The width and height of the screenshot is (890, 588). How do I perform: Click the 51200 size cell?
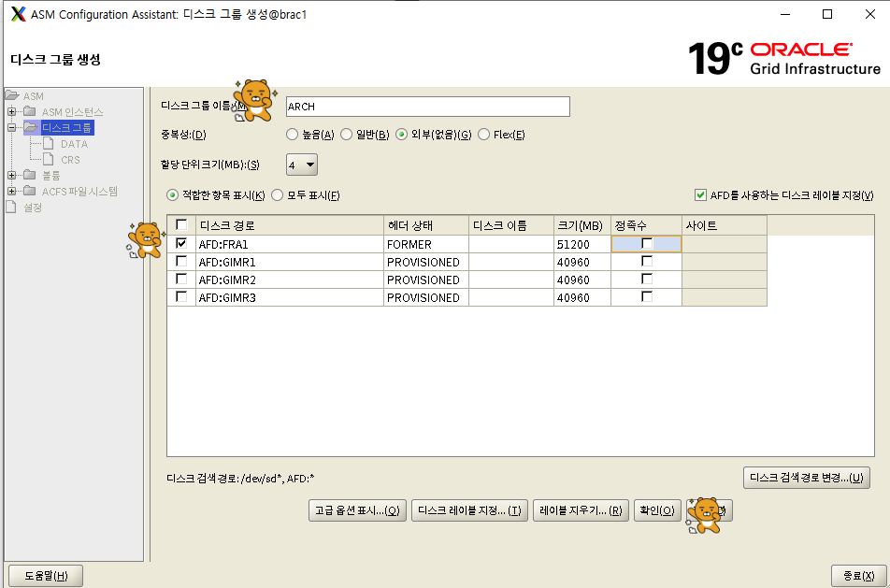click(x=582, y=244)
